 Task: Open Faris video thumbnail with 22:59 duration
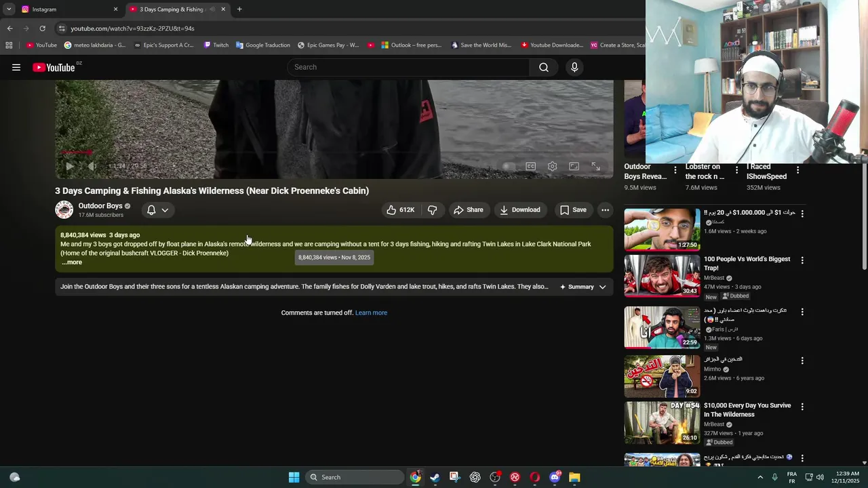click(662, 327)
